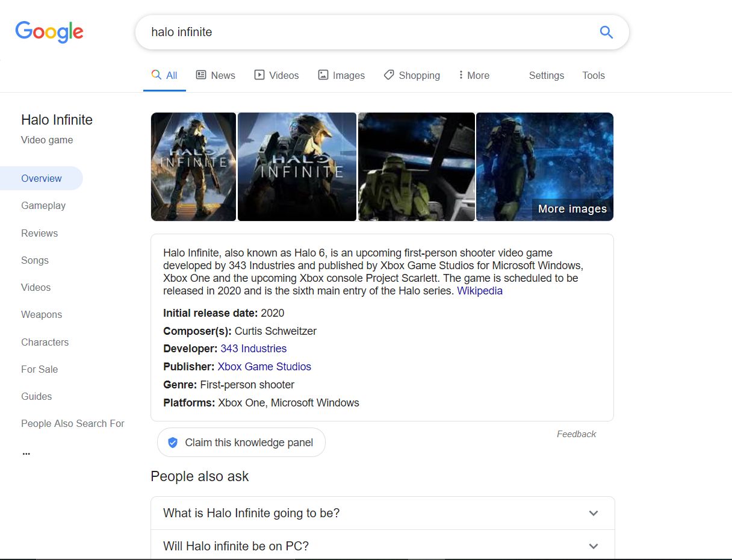Expand 'Will Halo infinite be on PC?'

click(x=382, y=546)
